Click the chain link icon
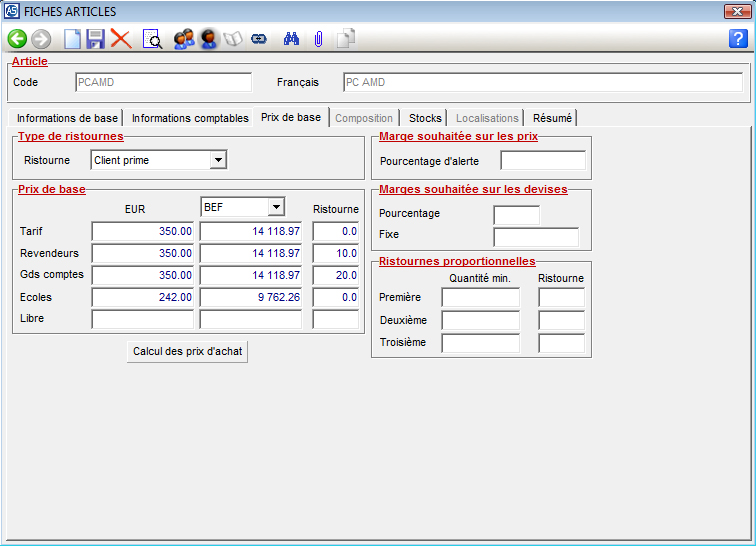Screen dimensions: 756x546 click(259, 39)
